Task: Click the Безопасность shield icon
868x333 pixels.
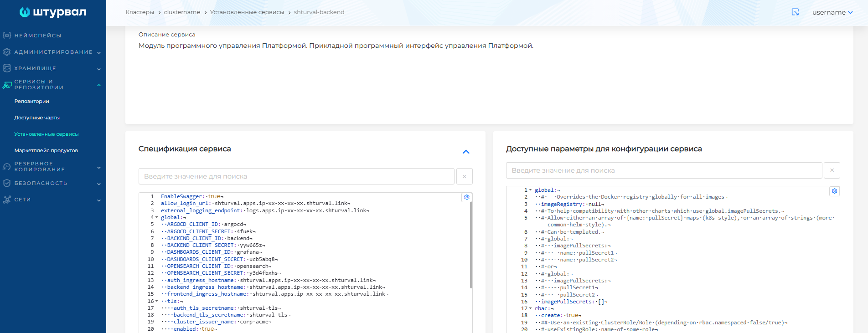Action: click(x=7, y=183)
